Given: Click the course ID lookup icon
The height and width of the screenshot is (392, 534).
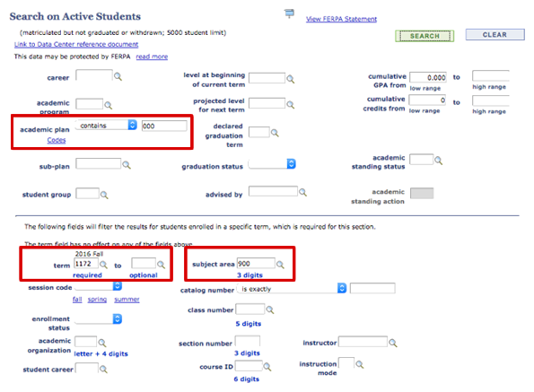Looking at the screenshot, I should 267,367.
